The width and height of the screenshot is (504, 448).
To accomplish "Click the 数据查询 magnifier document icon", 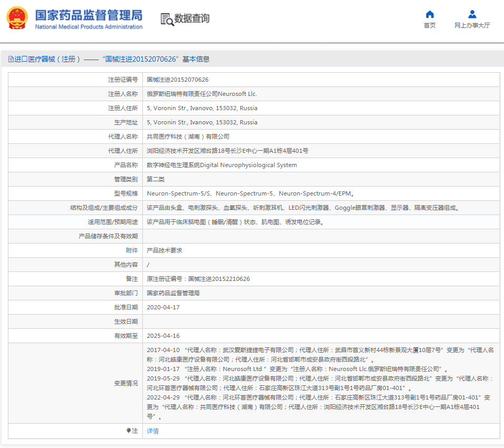I will point(167,20).
